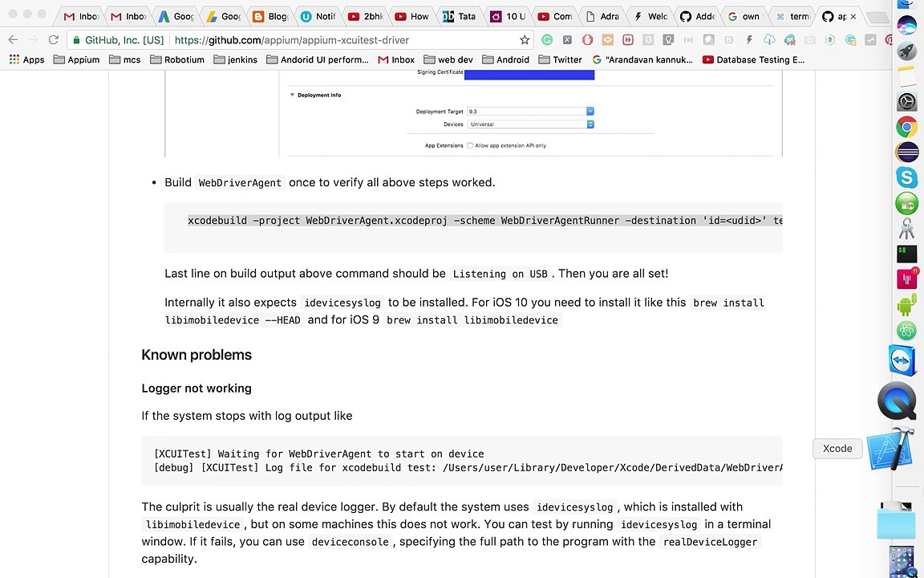
Task: Open the Terminal app from the Dock
Action: tap(906, 254)
